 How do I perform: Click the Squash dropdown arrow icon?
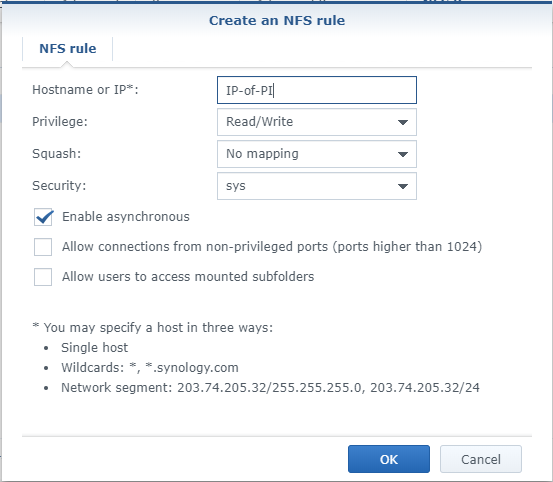pos(402,154)
